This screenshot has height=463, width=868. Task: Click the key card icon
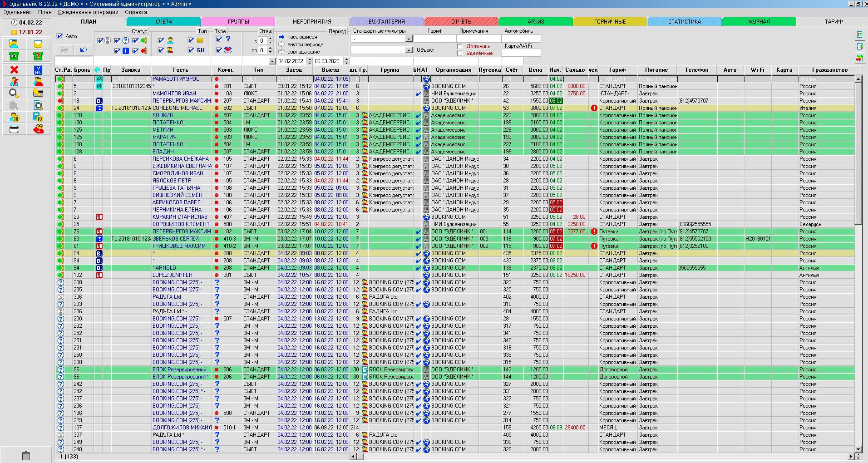coord(38,94)
